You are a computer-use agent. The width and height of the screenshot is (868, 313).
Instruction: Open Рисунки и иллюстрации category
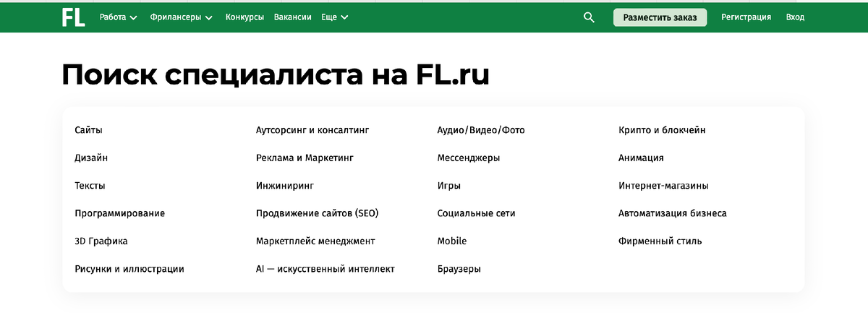[x=129, y=269]
